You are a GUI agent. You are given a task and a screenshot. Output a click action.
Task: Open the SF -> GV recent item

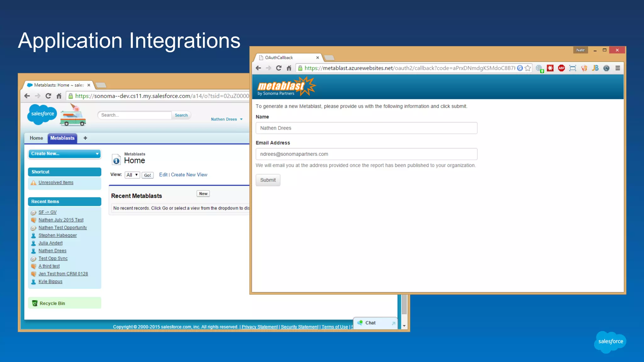point(47,212)
